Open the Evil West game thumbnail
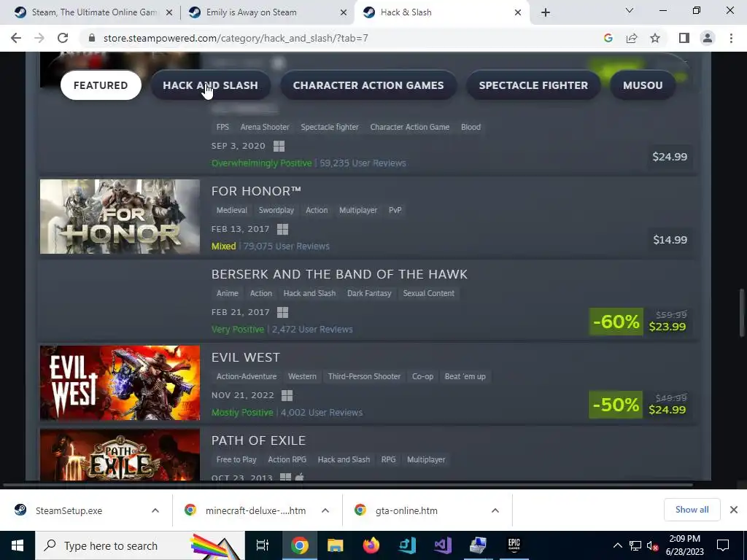747x560 pixels. [120, 383]
